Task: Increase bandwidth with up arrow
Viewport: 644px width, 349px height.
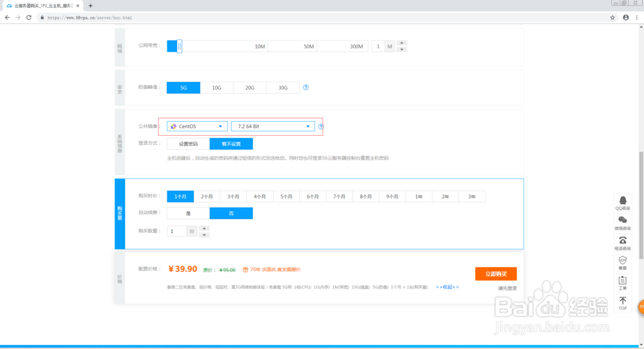Action: [x=402, y=42]
